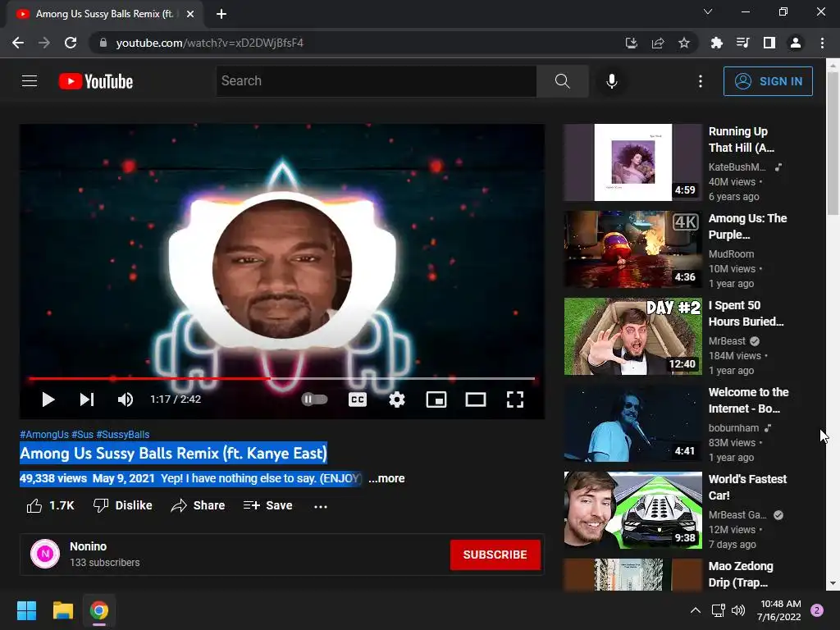Toggle Chrome side panel
The image size is (840, 630).
pos(769,43)
